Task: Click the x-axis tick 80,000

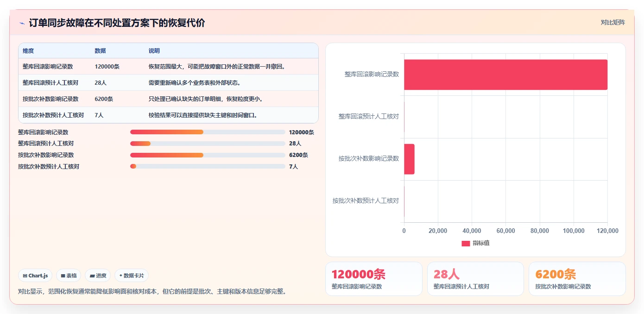Action: tap(540, 231)
